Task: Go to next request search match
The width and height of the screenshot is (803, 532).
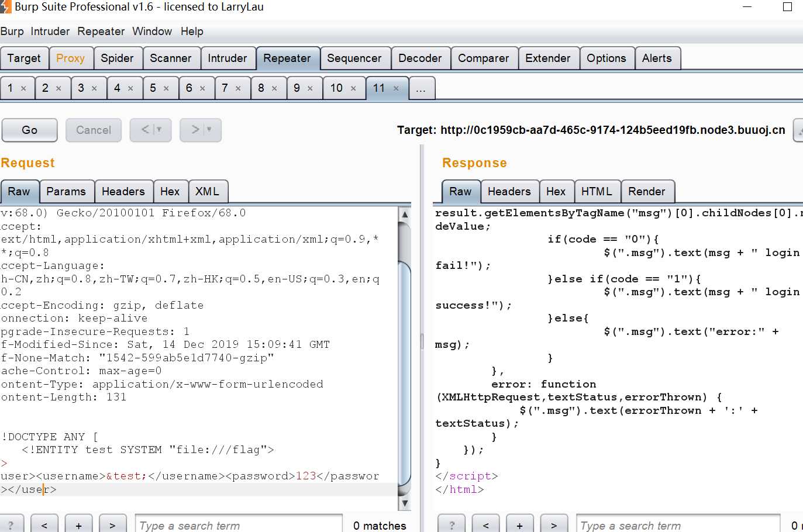Action: (112, 524)
